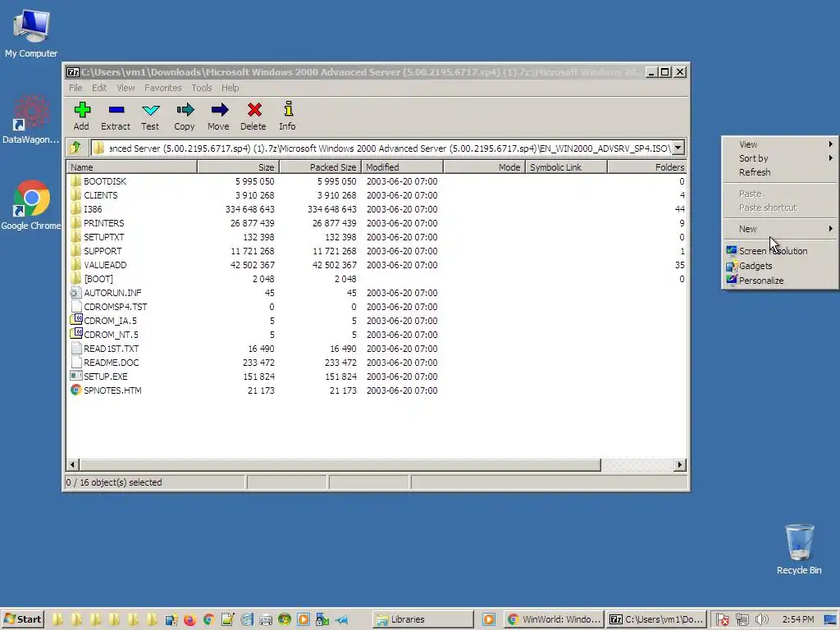Expand the New submenu
The height and width of the screenshot is (630, 840).
point(780,229)
